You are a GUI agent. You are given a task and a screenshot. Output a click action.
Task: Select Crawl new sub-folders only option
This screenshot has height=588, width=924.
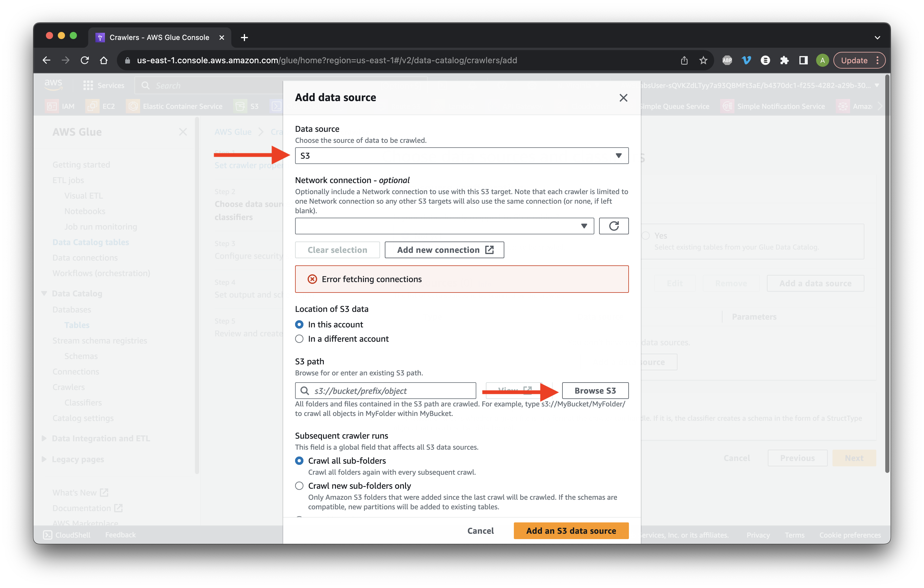pos(299,485)
